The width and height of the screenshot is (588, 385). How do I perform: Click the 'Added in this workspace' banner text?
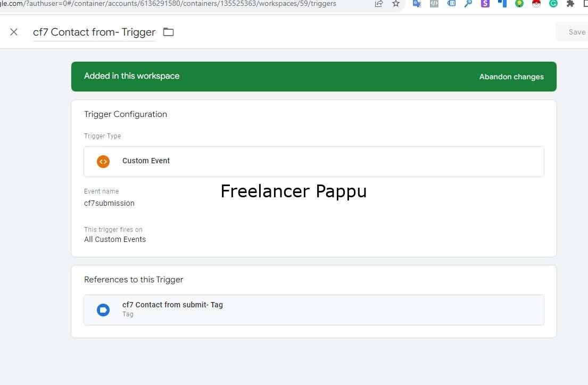(131, 76)
